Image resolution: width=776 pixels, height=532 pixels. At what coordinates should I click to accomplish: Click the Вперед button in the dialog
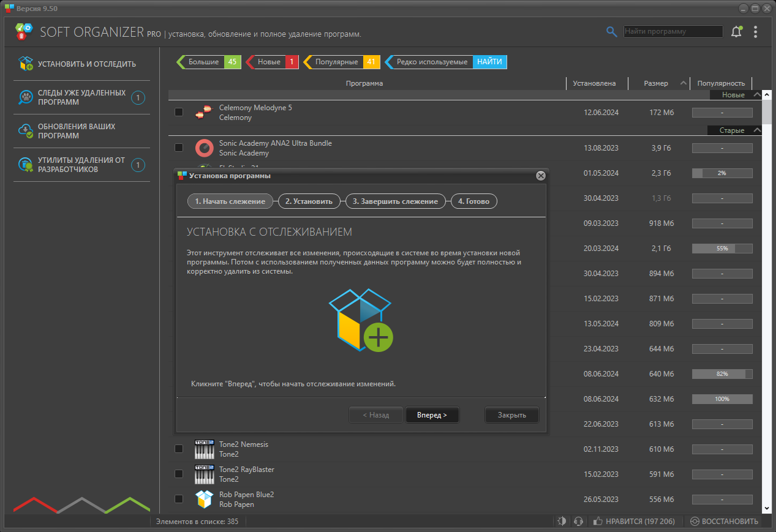pos(432,415)
